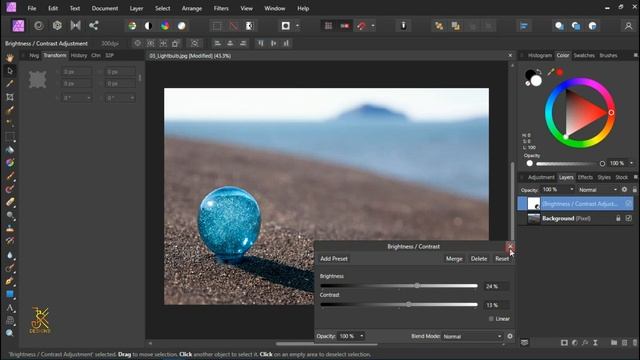Switch to the Tone Mapping Persona icon
The height and width of the screenshot is (360, 640).
click(76, 26)
